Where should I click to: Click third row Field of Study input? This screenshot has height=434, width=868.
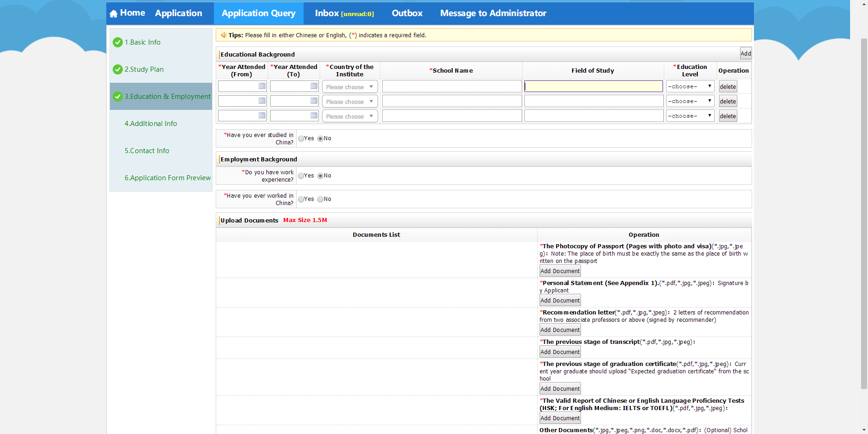(x=593, y=116)
